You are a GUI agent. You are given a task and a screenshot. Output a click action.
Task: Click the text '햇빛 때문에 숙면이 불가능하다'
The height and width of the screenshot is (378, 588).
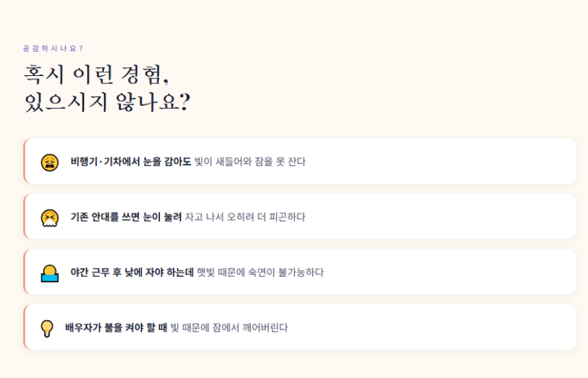coord(260,273)
